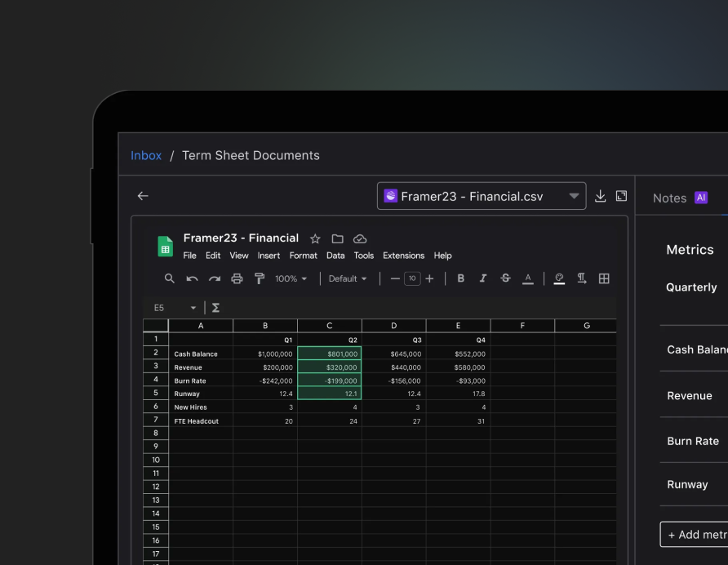
Task: Open the E5 name box dropdown
Action: [x=193, y=308]
